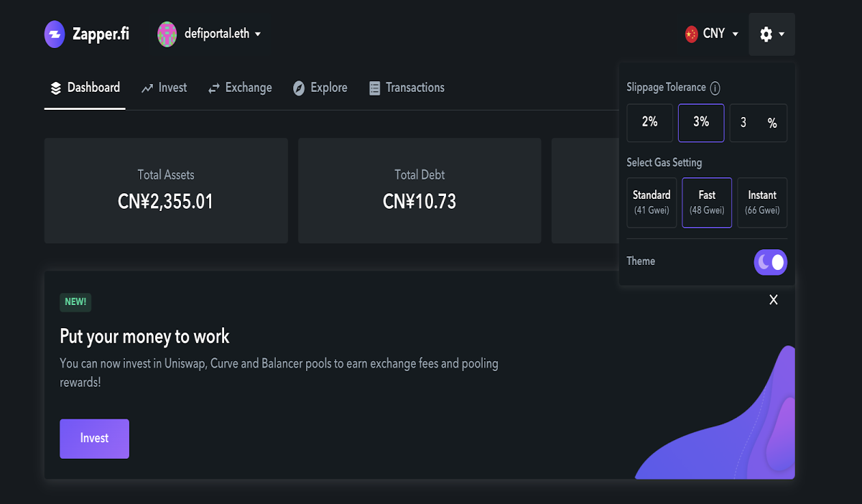Switch to the Invest tab
This screenshot has width=862, height=504.
coord(164,88)
